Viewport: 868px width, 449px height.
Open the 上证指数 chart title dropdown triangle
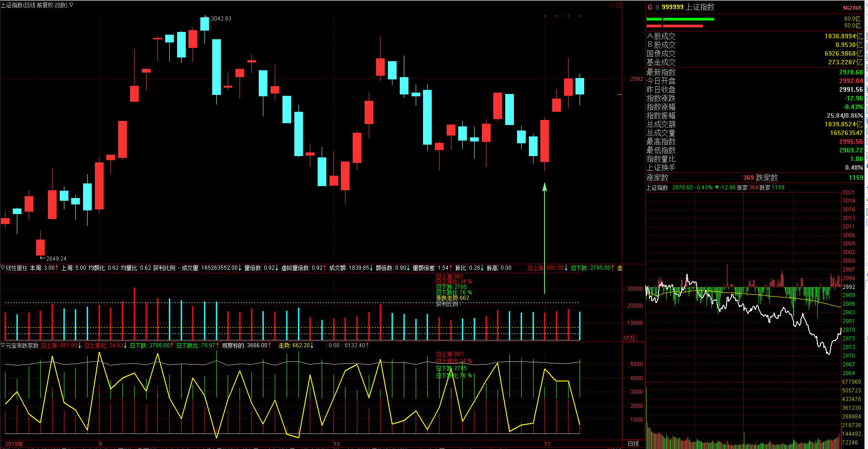[71, 5]
